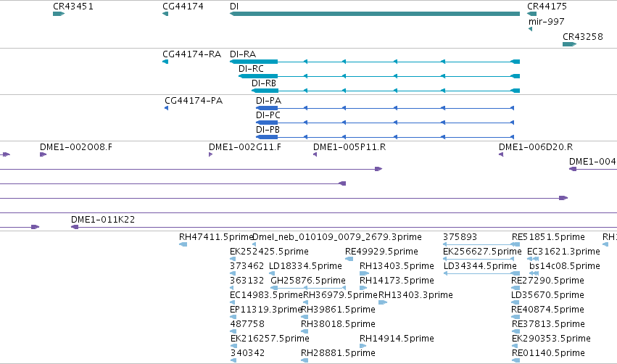Select the 340342 EST glyph
The height and width of the screenshot is (364, 617).
(x=233, y=360)
